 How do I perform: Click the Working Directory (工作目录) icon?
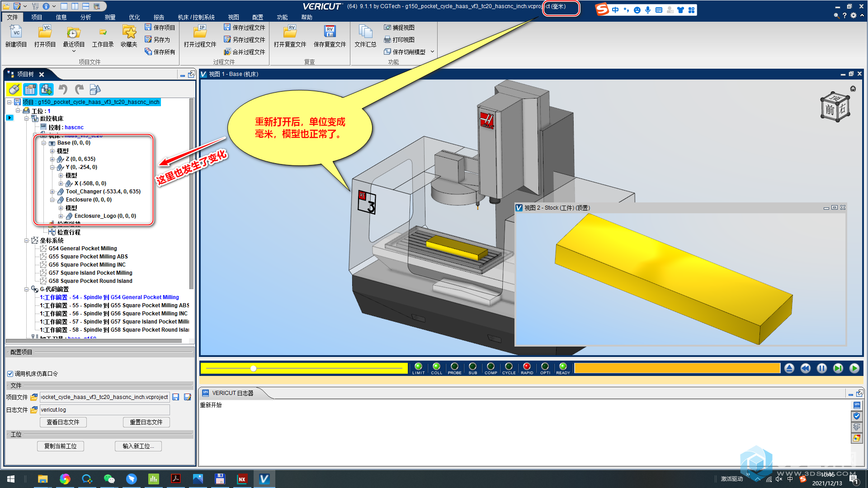[x=103, y=36]
